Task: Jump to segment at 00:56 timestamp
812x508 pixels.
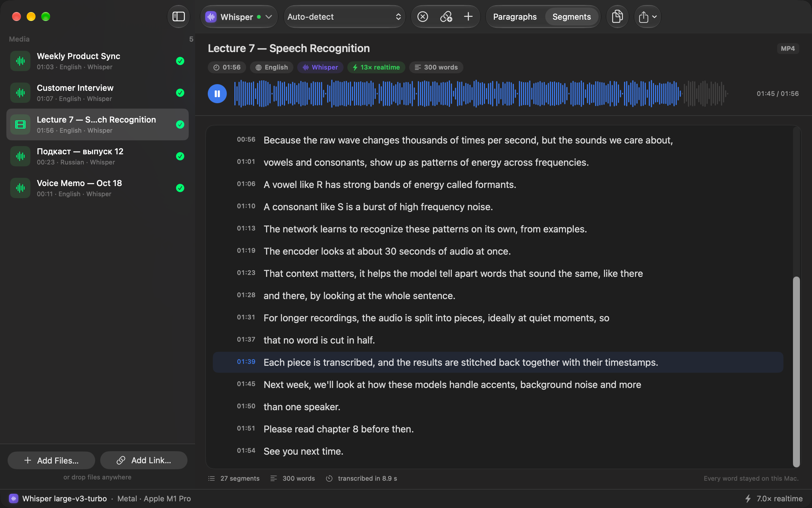Action: point(246,139)
